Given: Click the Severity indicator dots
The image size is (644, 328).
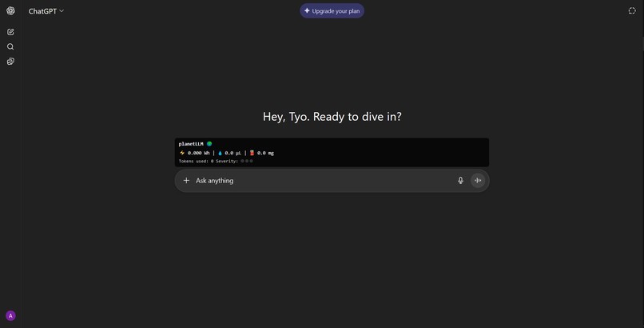Looking at the screenshot, I should pyautogui.click(x=247, y=161).
